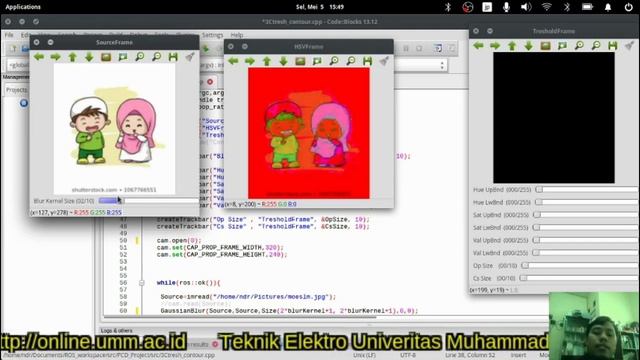Image resolution: width=640 pixels, height=360 pixels.
Task: Click the CAP_PROP_FRAME_WIDTH code line
Action: pyautogui.click(x=220, y=248)
